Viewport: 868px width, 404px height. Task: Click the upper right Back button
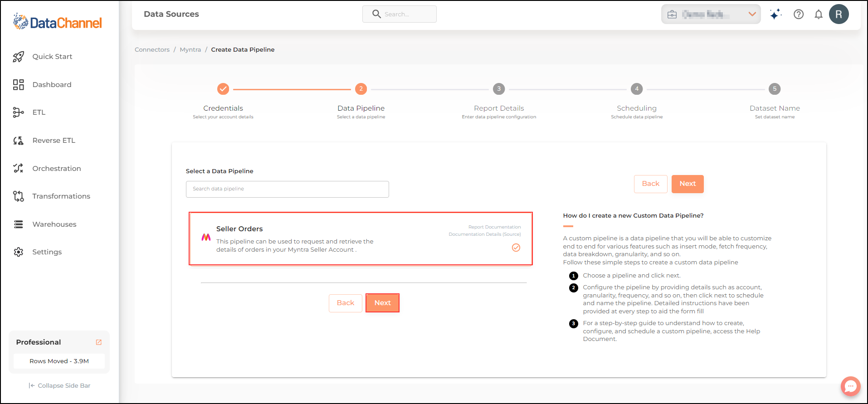(651, 184)
